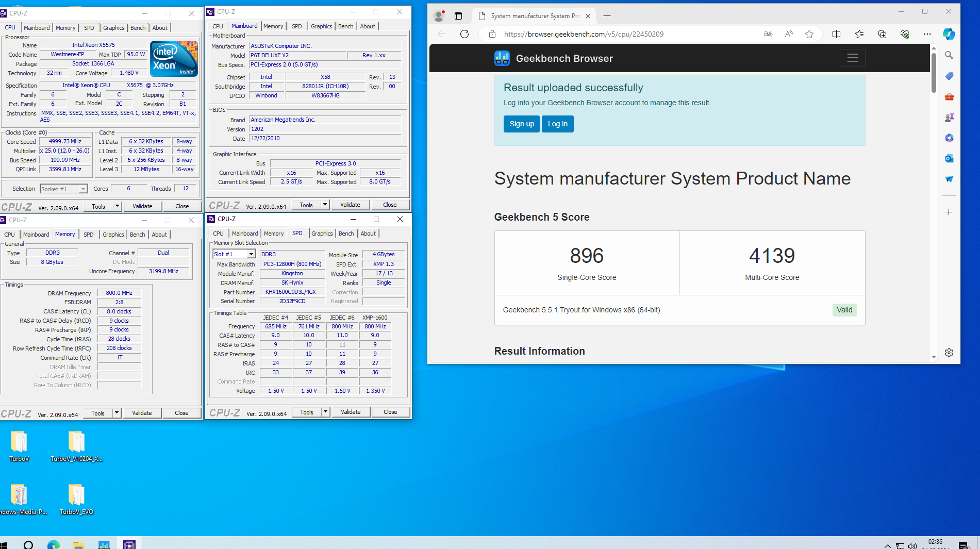Switch to SPD tab in CPU window
The image size is (980, 549).
click(x=89, y=28)
